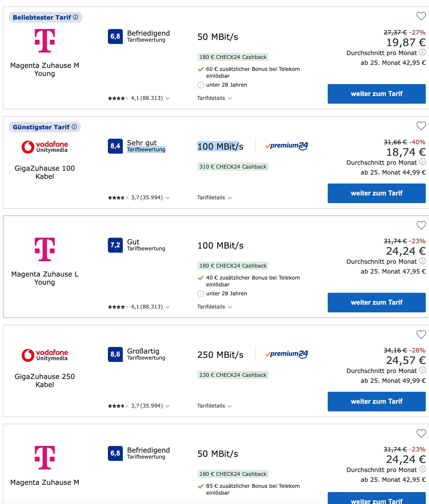Expand Tarifdetails of GigaZuhause 100 Kabel
This screenshot has width=429, height=504.
point(214,198)
